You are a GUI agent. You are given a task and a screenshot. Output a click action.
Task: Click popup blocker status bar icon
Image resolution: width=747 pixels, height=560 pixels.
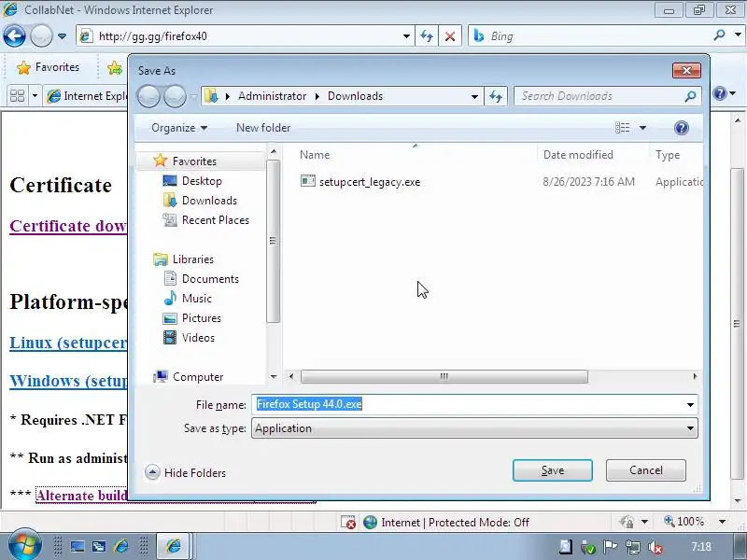[x=348, y=522]
